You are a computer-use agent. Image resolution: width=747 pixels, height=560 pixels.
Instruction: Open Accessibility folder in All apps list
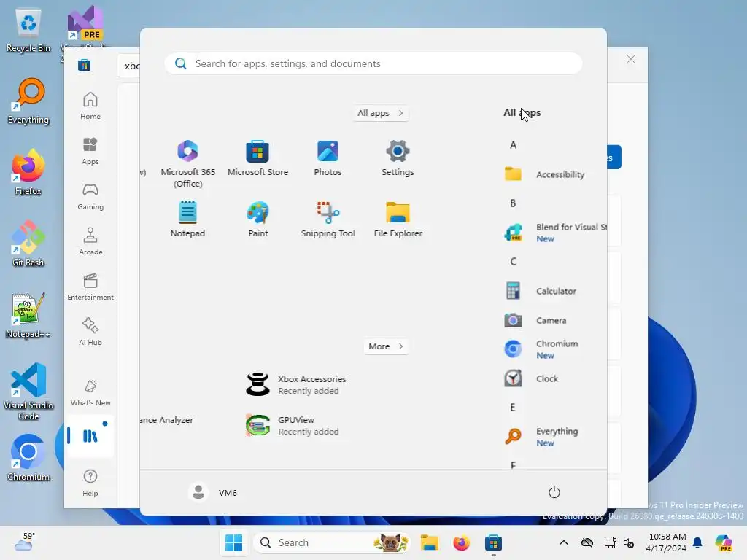[544, 174]
